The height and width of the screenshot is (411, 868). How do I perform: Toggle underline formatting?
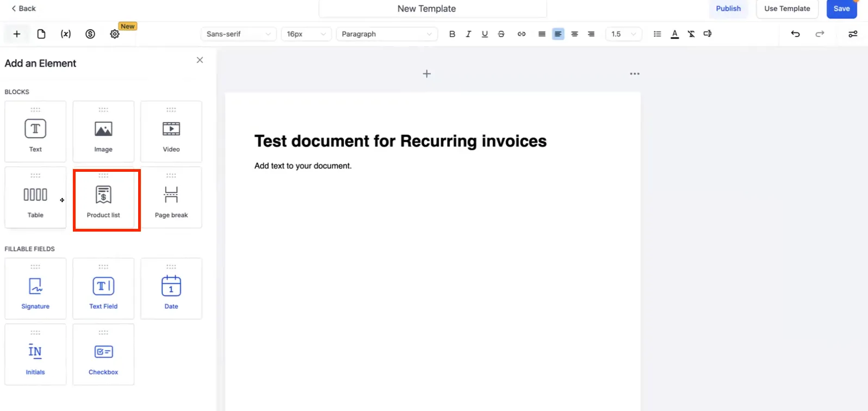tap(485, 34)
